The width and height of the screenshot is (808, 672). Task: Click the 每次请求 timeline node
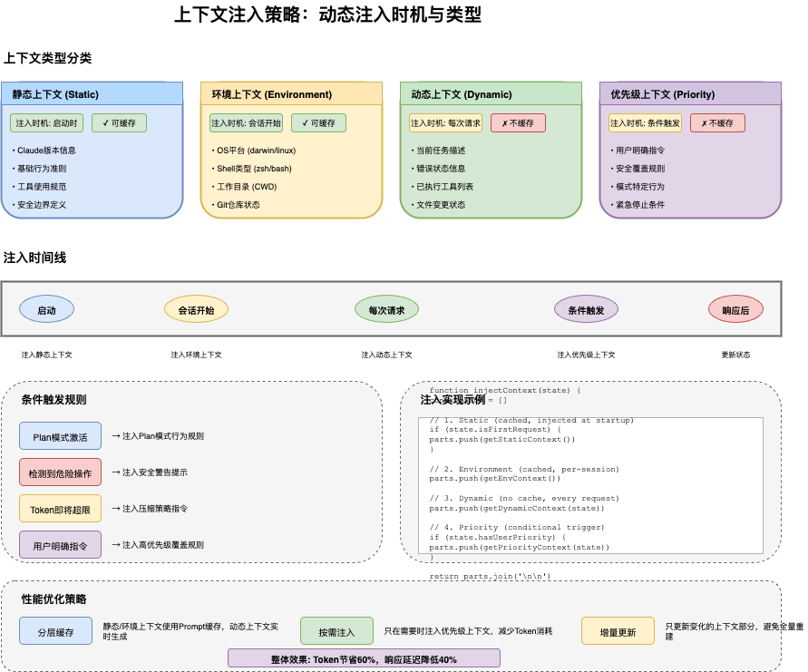tap(386, 309)
